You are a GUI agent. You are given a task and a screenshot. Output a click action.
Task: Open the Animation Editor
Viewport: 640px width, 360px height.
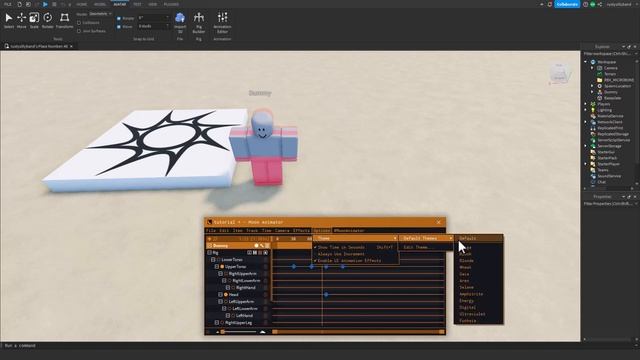222,22
